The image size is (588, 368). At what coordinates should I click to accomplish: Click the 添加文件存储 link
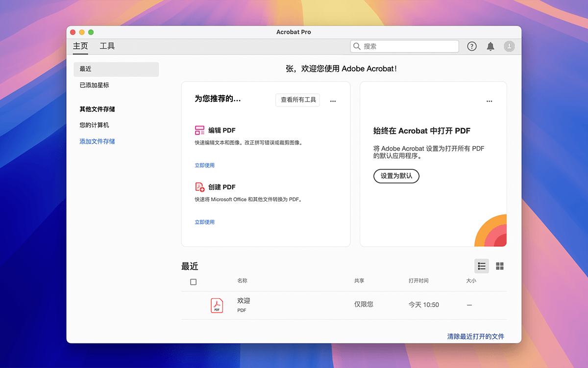click(98, 141)
